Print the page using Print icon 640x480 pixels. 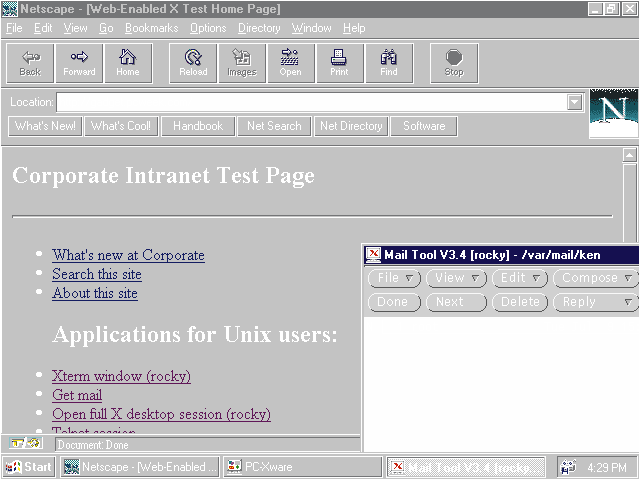pyautogui.click(x=340, y=63)
